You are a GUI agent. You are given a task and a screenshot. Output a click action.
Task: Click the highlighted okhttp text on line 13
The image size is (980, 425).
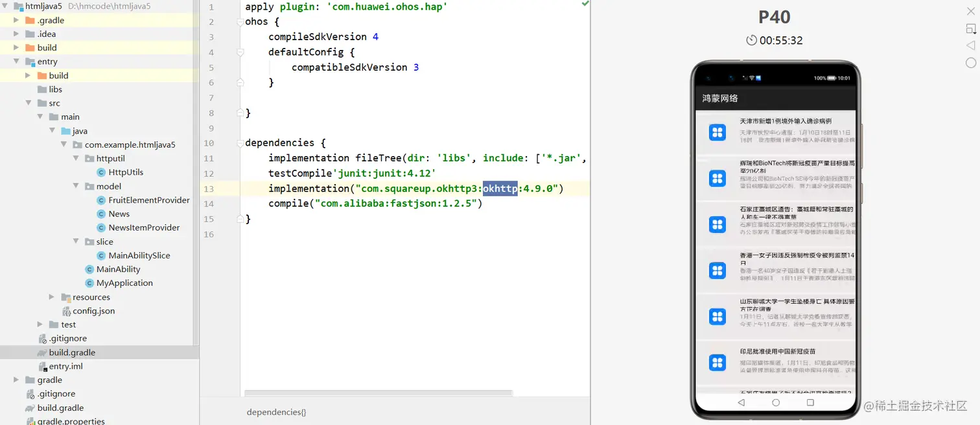point(500,189)
